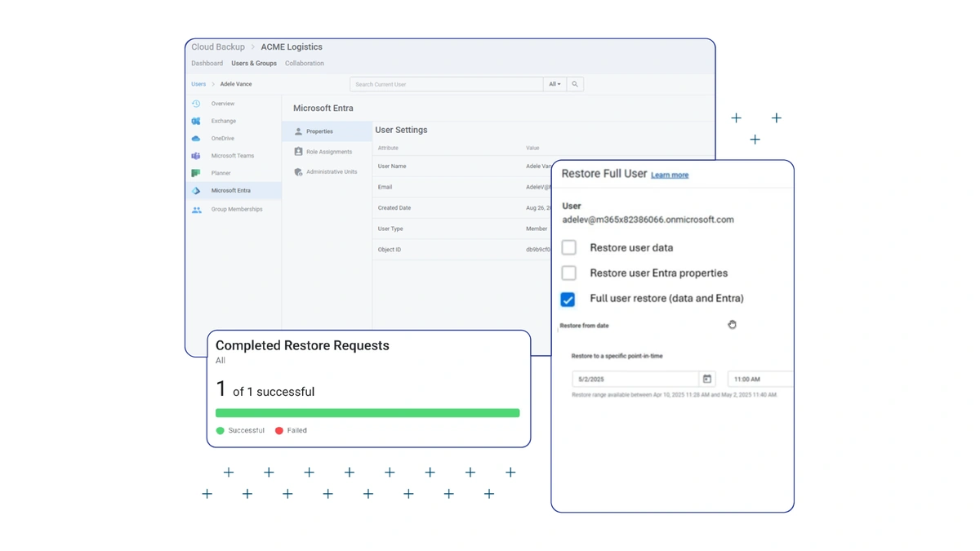Select the Users & Groups tab

click(x=254, y=64)
